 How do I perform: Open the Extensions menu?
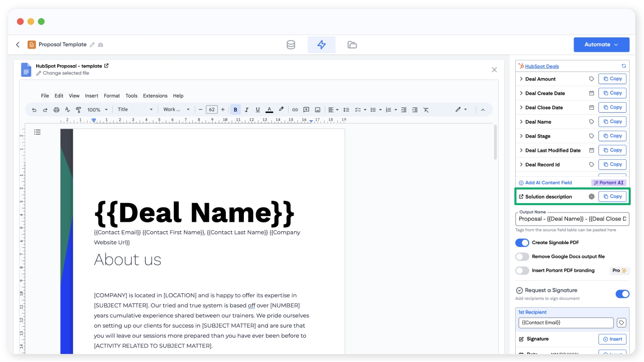click(x=155, y=96)
